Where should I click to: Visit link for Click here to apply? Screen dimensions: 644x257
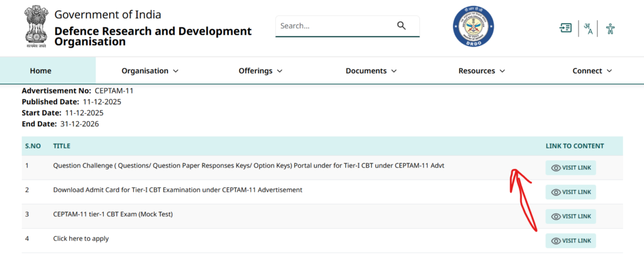570,241
